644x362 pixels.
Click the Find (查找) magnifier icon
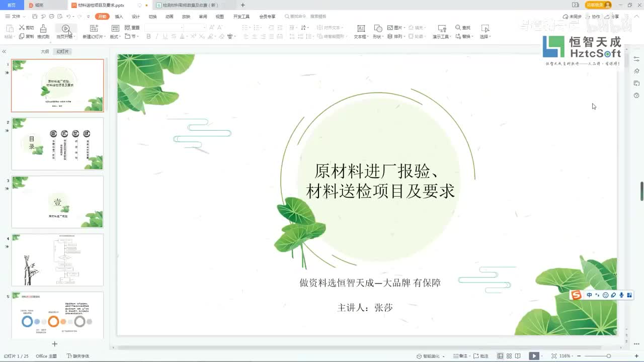[458, 28]
